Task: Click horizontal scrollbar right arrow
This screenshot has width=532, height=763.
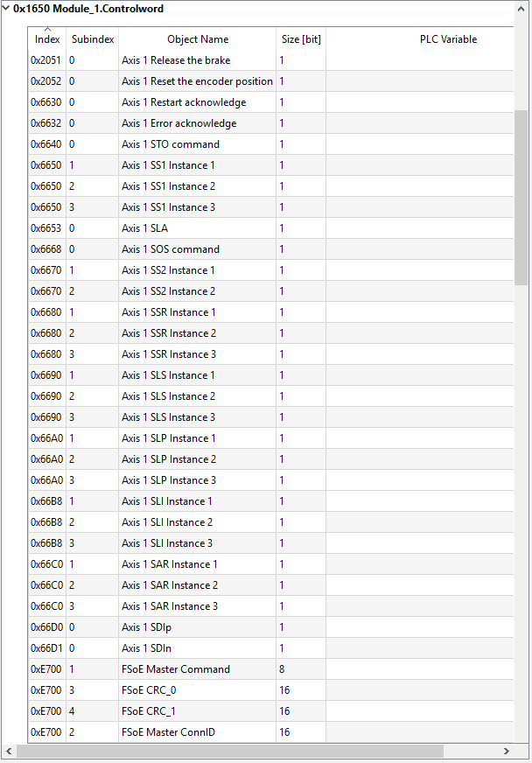Action: tap(507, 751)
